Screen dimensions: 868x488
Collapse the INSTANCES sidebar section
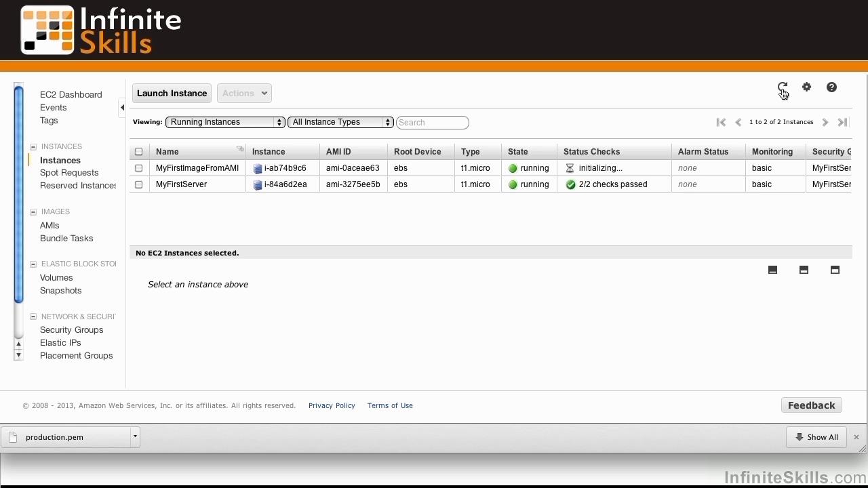(33, 146)
